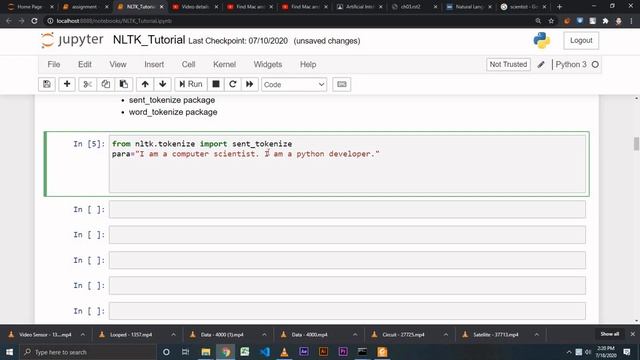
Task: Click the 'sent_tokenize package' bullet text
Action: pos(172,100)
